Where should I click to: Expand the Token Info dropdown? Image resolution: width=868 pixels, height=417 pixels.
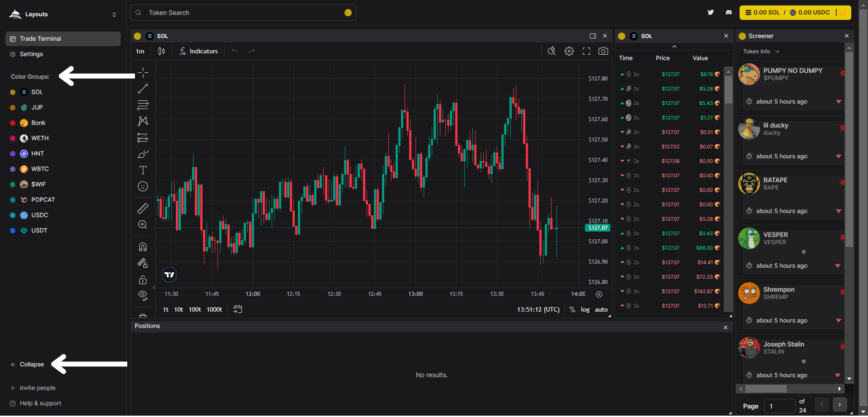761,52
